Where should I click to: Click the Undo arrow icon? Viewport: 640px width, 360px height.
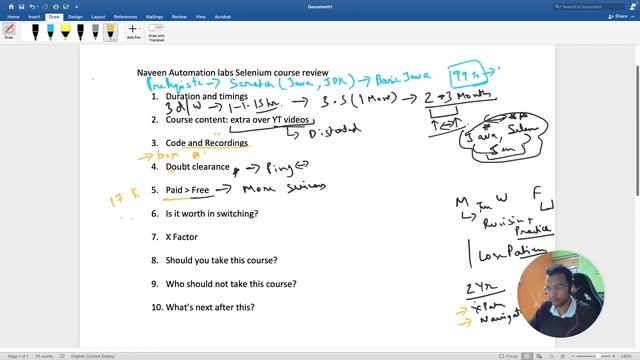tap(32, 7)
